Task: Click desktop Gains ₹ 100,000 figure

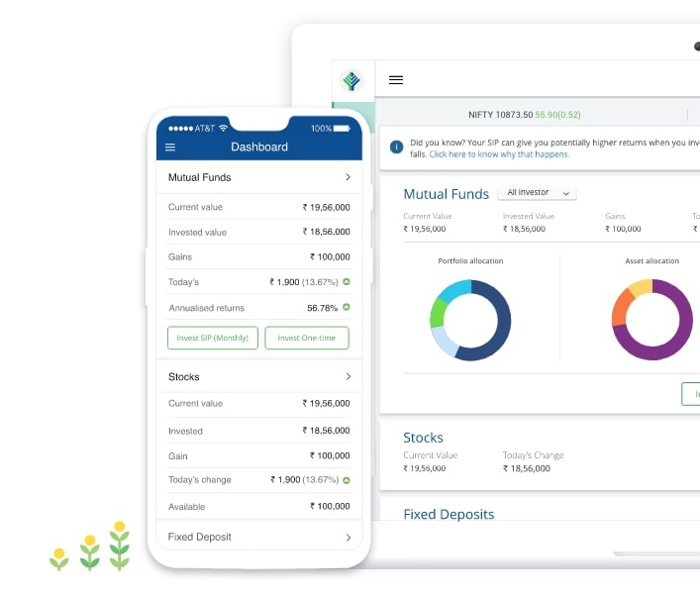Action: (x=623, y=229)
